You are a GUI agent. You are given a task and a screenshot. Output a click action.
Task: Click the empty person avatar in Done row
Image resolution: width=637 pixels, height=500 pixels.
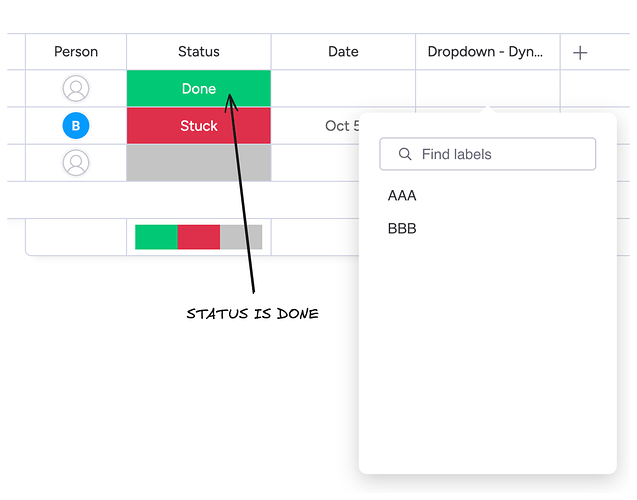(76, 88)
